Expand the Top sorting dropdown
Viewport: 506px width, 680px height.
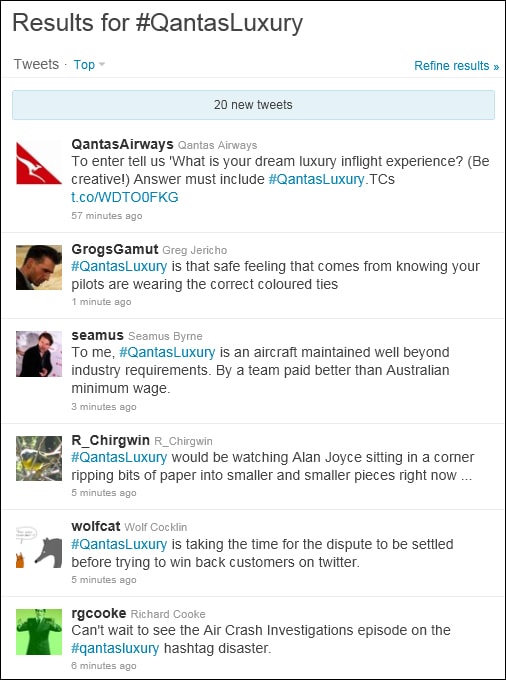coord(89,65)
